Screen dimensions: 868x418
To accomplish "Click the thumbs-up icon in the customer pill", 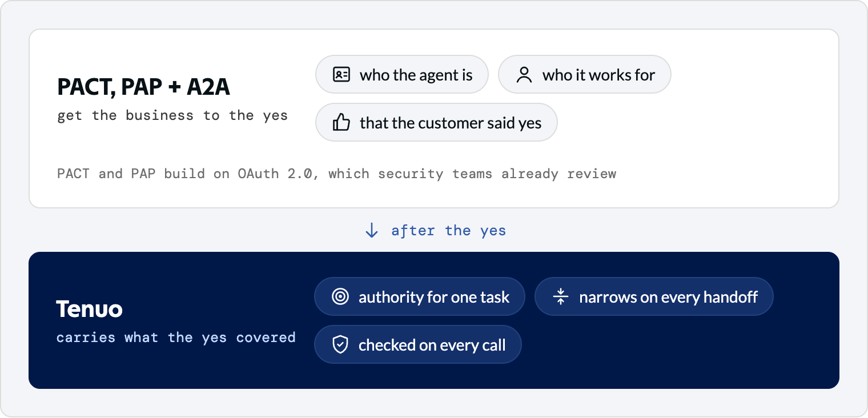I will [x=341, y=122].
